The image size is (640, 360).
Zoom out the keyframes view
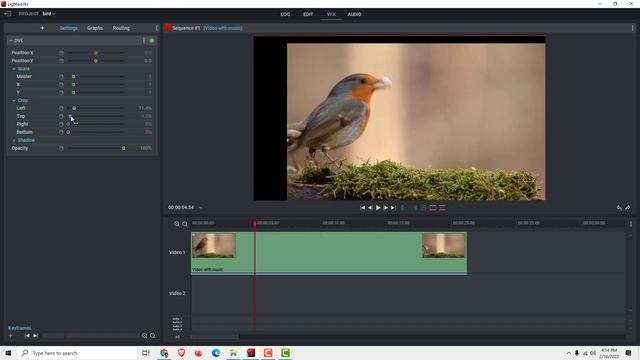(x=153, y=336)
